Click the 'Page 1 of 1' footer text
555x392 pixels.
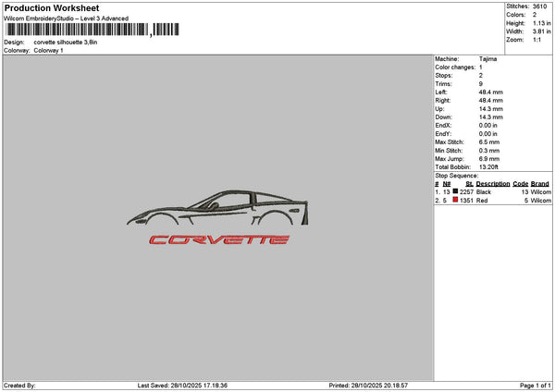536,386
